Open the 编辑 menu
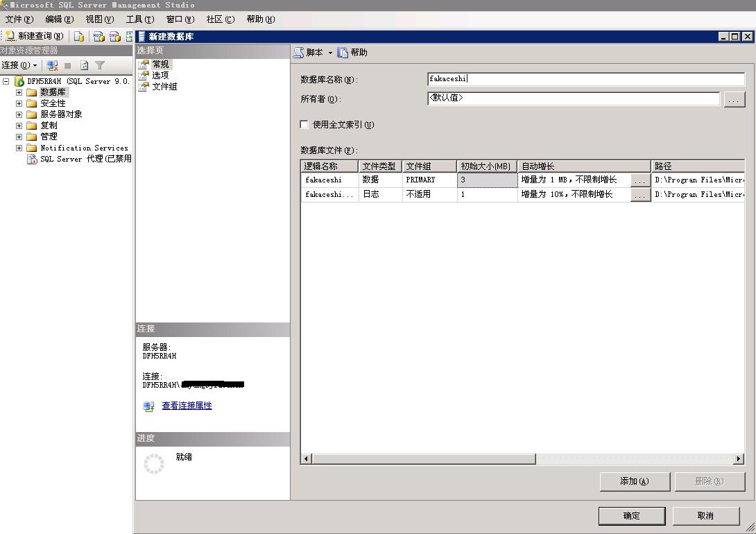 click(60, 19)
